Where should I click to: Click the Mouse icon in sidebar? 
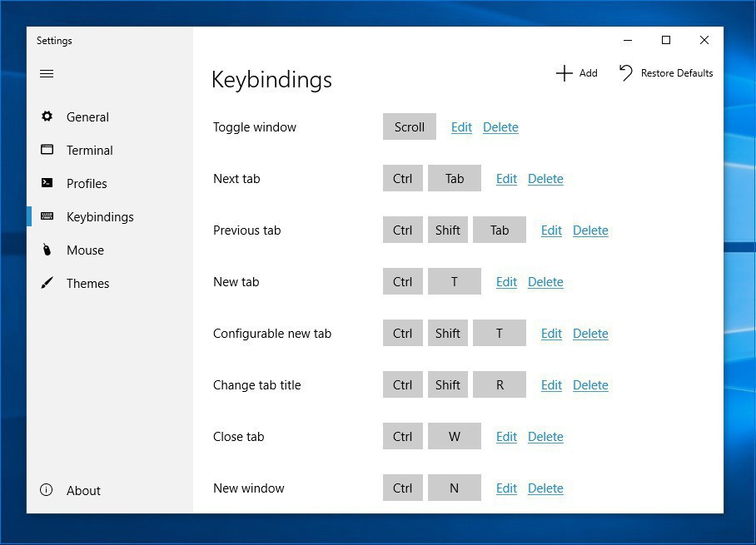[47, 250]
